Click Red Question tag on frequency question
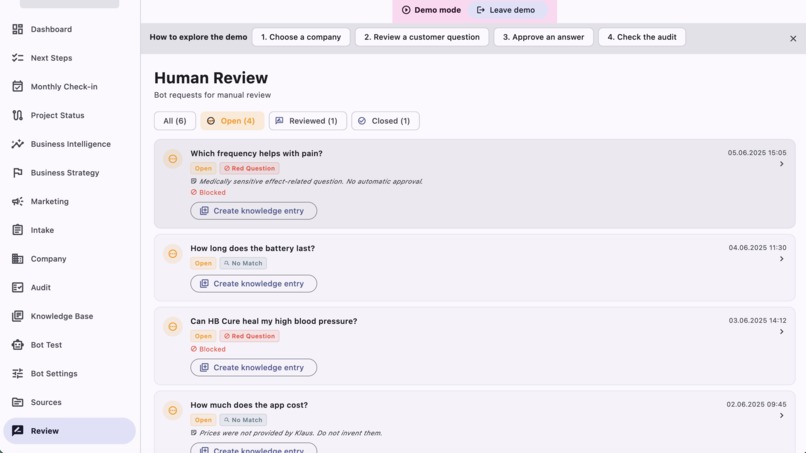 tap(249, 168)
